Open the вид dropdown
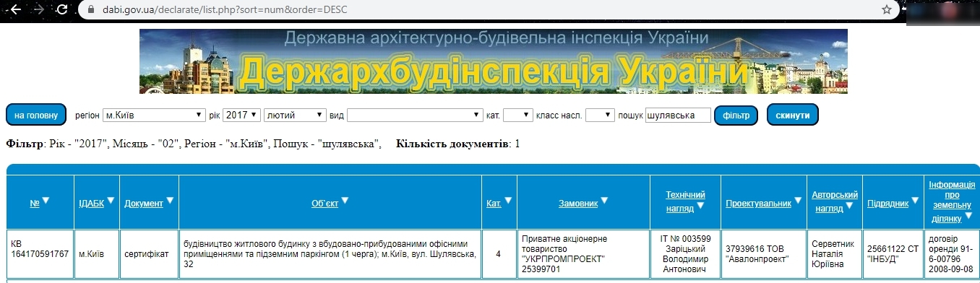The width and height of the screenshot is (980, 283). pyautogui.click(x=415, y=116)
